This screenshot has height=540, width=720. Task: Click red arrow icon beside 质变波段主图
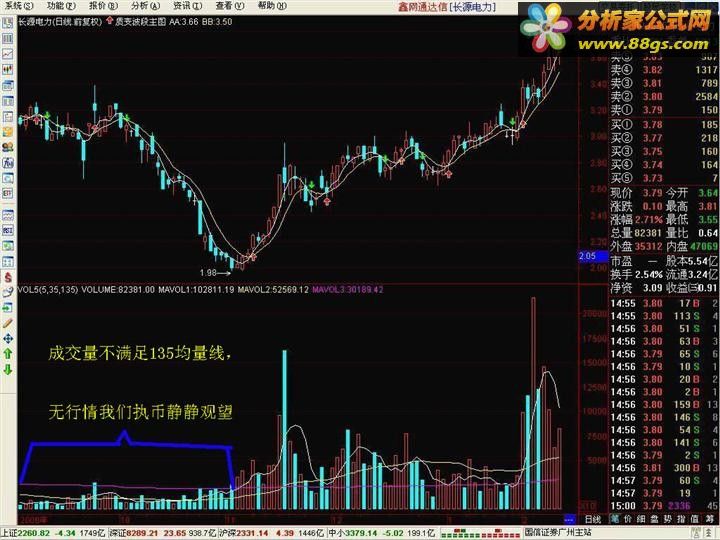coord(109,21)
